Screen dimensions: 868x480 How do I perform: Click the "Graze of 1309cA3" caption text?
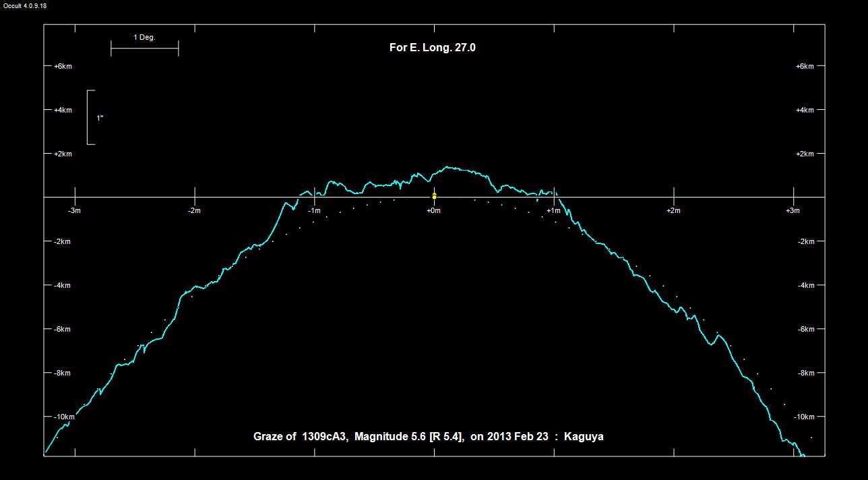tap(300, 437)
